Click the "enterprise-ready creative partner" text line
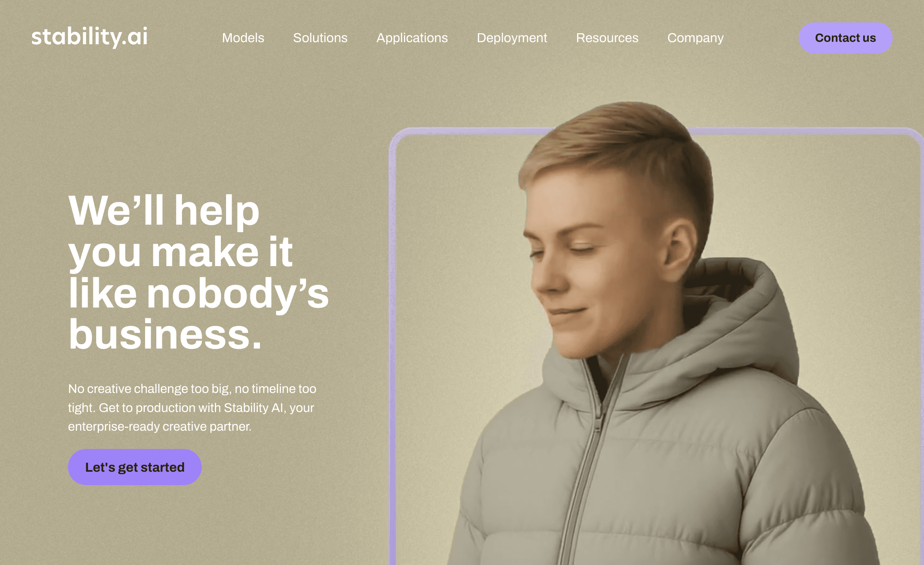This screenshot has height=565, width=924. (x=160, y=427)
